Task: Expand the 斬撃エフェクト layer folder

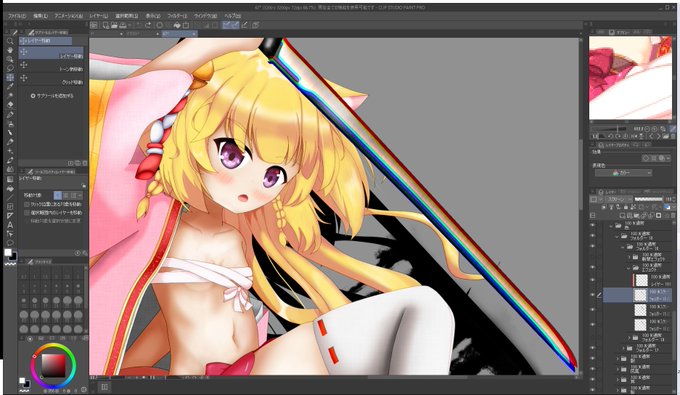Action: pyautogui.click(x=629, y=258)
